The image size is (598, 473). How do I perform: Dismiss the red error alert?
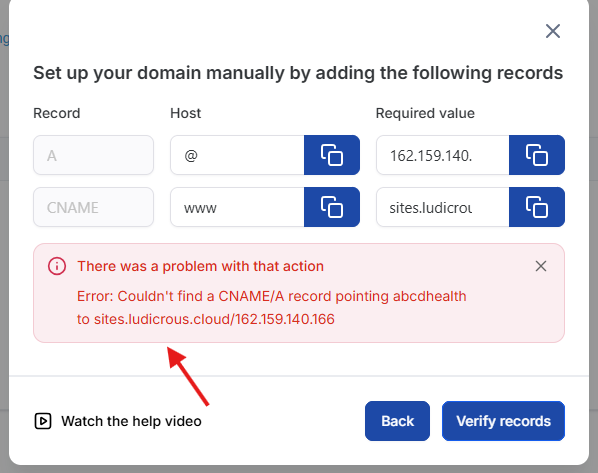coord(541,266)
